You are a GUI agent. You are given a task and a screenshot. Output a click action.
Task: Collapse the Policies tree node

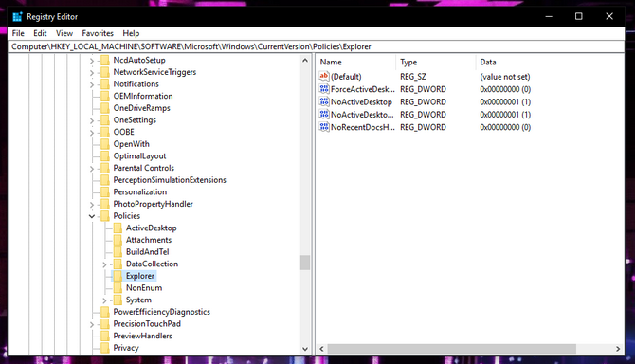point(92,216)
